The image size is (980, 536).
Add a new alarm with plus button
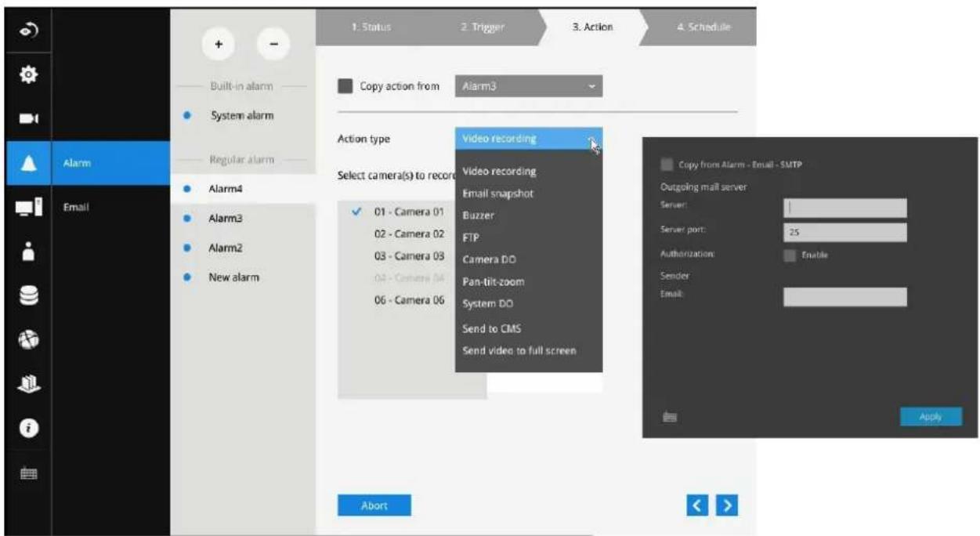(x=219, y=45)
